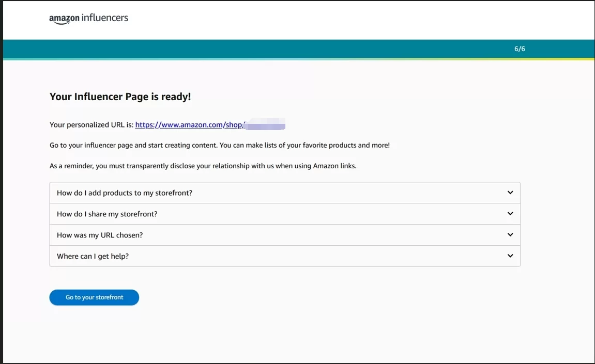The image size is (595, 364).
Task: Open the 'How was my URL chosen?' chevron arrow
Action: click(x=510, y=235)
